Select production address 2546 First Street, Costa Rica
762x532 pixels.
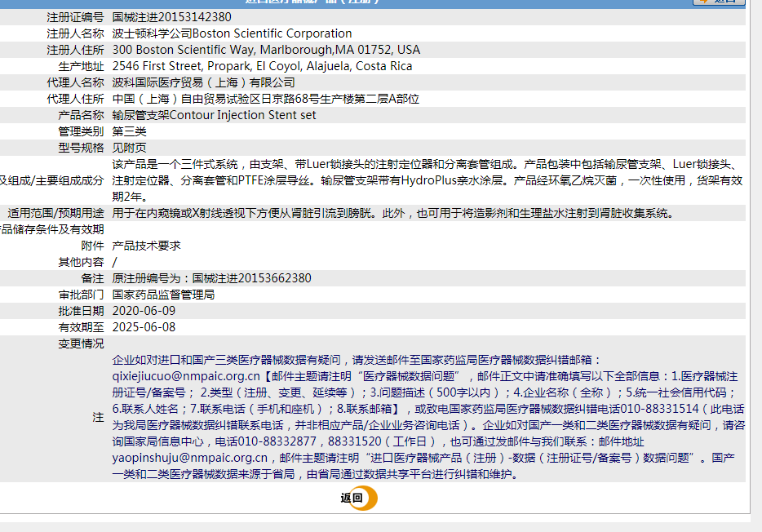pyautogui.click(x=262, y=66)
